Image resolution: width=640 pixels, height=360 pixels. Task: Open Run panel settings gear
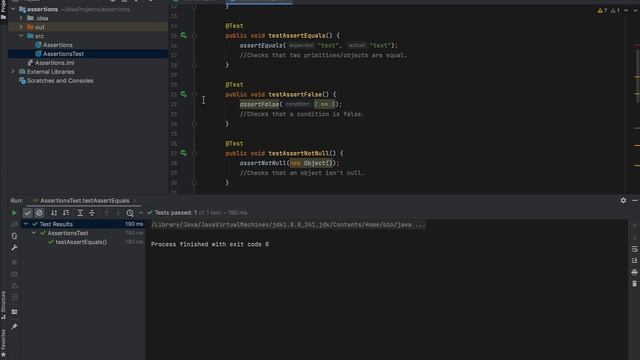coord(623,200)
